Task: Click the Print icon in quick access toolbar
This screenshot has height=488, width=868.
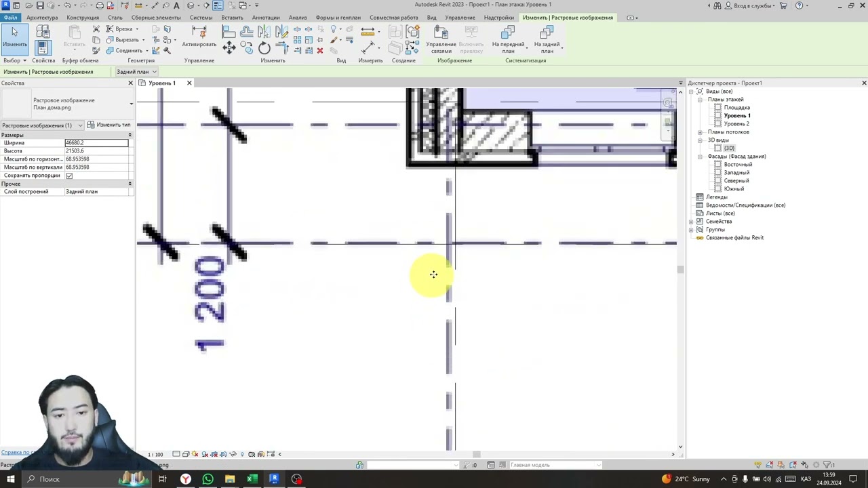Action: pyautogui.click(x=100, y=5)
